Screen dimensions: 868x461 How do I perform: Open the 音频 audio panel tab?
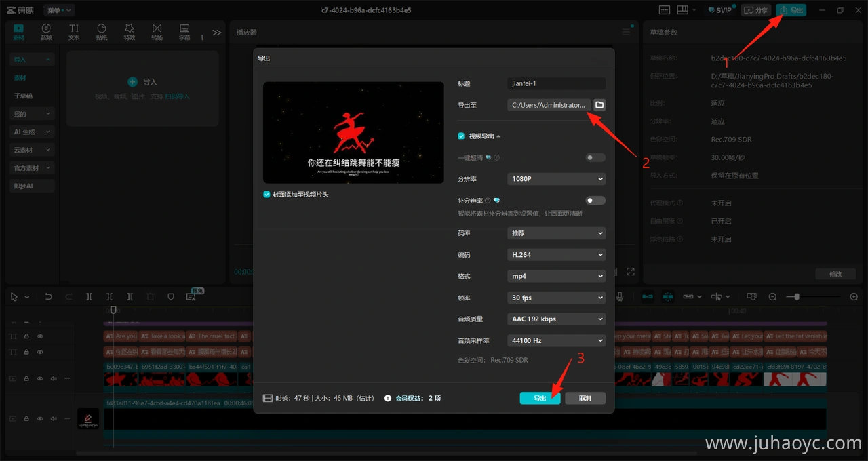click(46, 32)
